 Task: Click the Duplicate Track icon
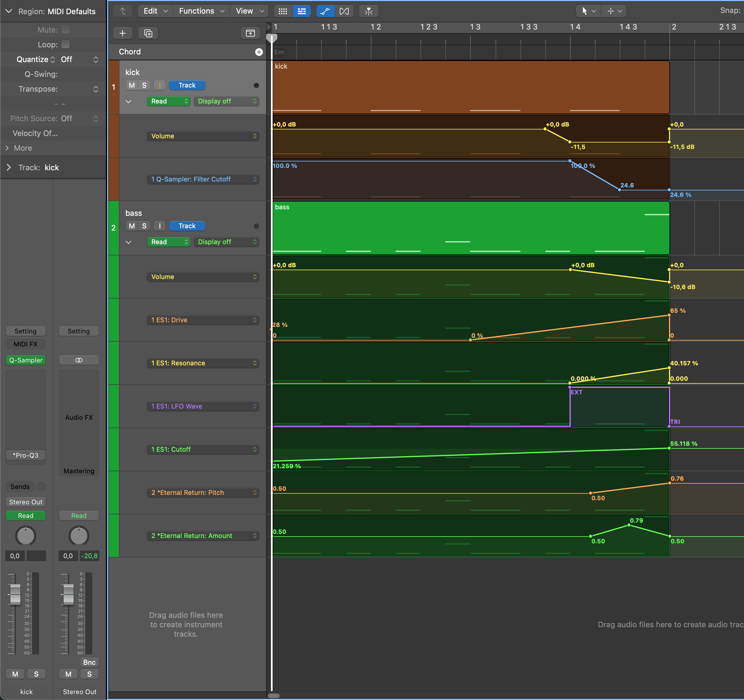(148, 33)
